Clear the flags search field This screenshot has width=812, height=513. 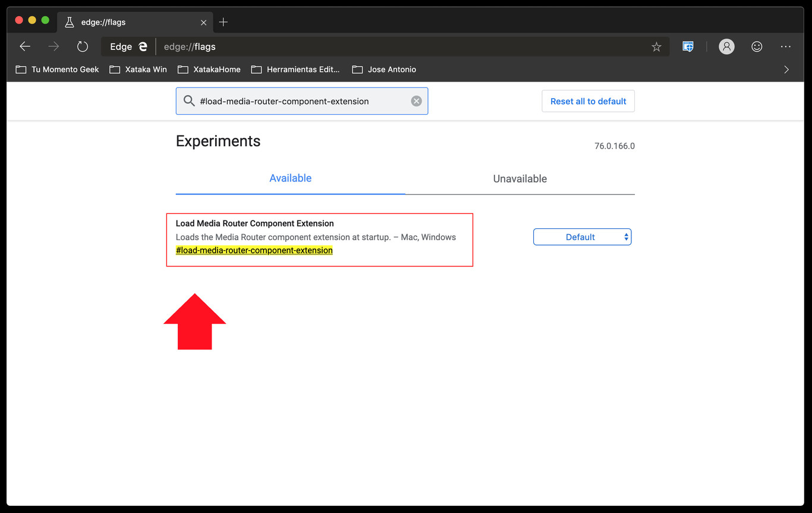click(x=416, y=101)
